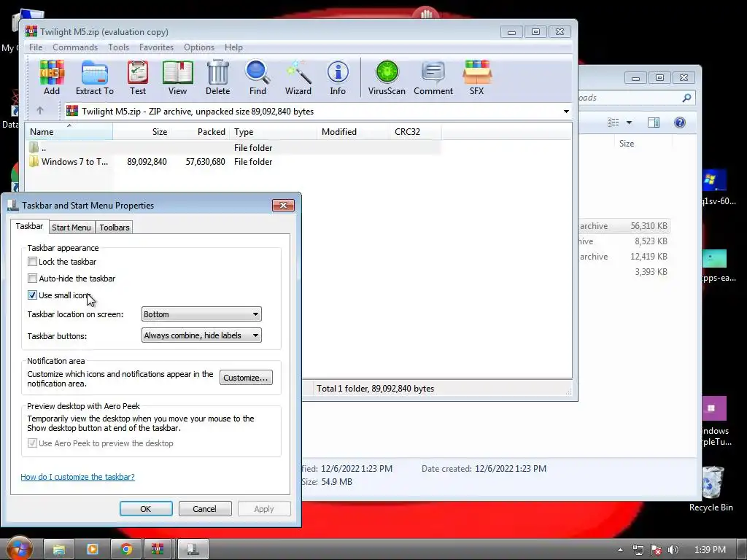747x560 pixels.
Task: Open 'How do I customize the taskbar?' link
Action: pos(77,477)
